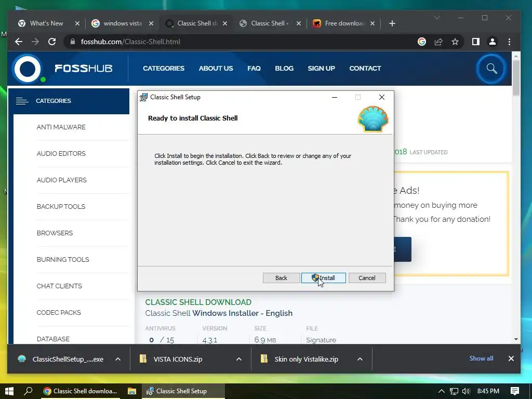Toggle the sidebar CATEGORIES hamburger icon
The height and width of the screenshot is (399, 532).
pos(22,101)
